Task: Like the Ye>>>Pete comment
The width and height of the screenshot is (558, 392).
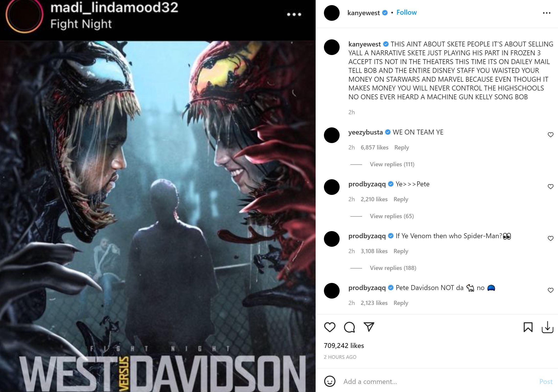Action: click(x=550, y=187)
